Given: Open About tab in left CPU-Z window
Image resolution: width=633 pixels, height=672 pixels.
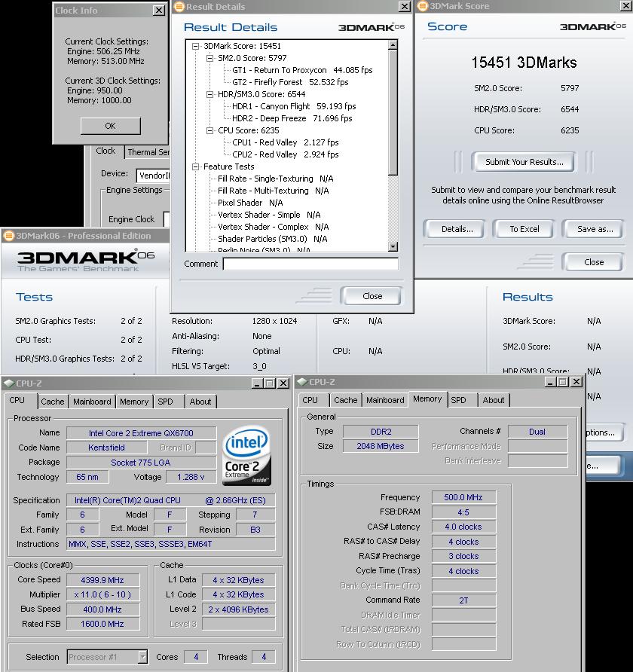Looking at the screenshot, I should tap(200, 402).
